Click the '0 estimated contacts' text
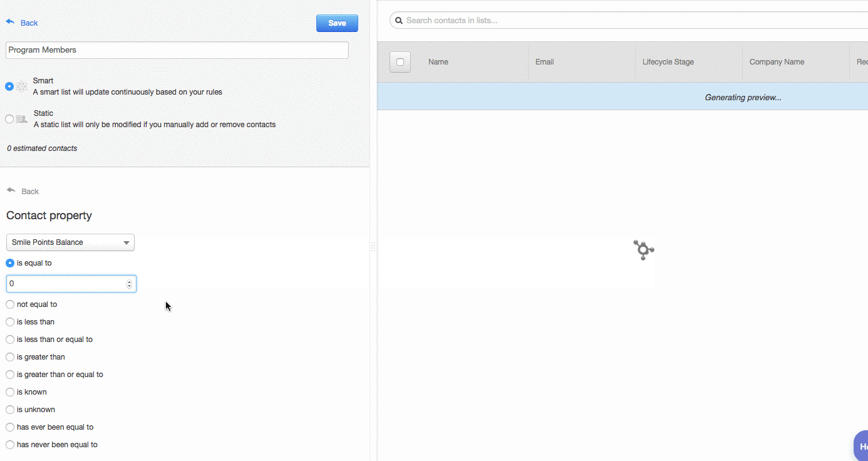The width and height of the screenshot is (868, 461). pos(42,148)
